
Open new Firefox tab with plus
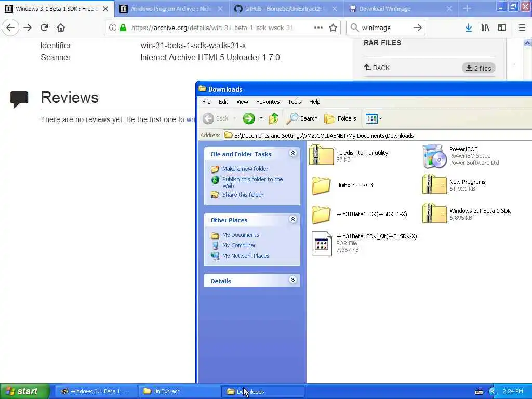pos(467,9)
